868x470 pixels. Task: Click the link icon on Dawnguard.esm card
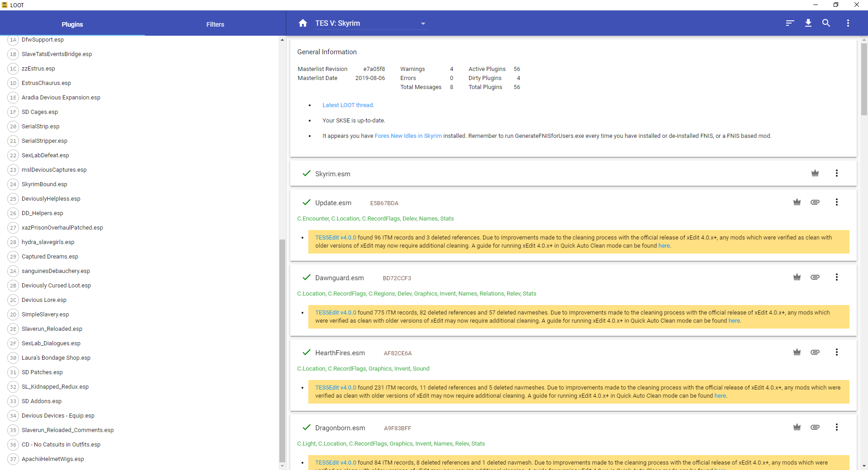click(x=815, y=277)
